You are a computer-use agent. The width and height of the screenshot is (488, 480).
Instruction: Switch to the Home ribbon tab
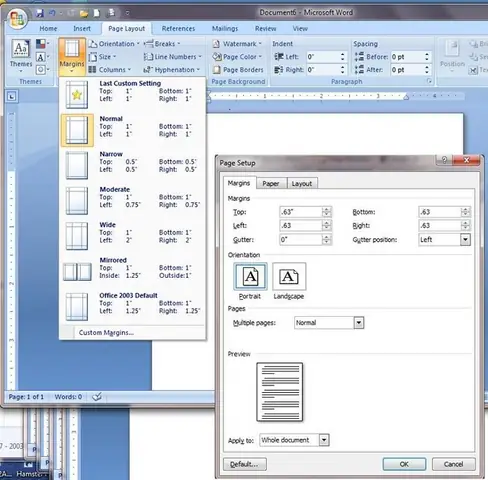[48, 29]
